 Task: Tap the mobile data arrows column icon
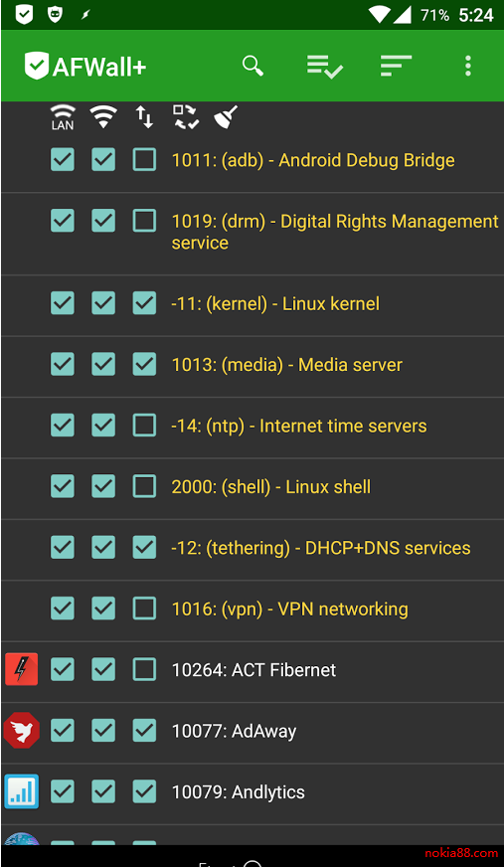[144, 116]
